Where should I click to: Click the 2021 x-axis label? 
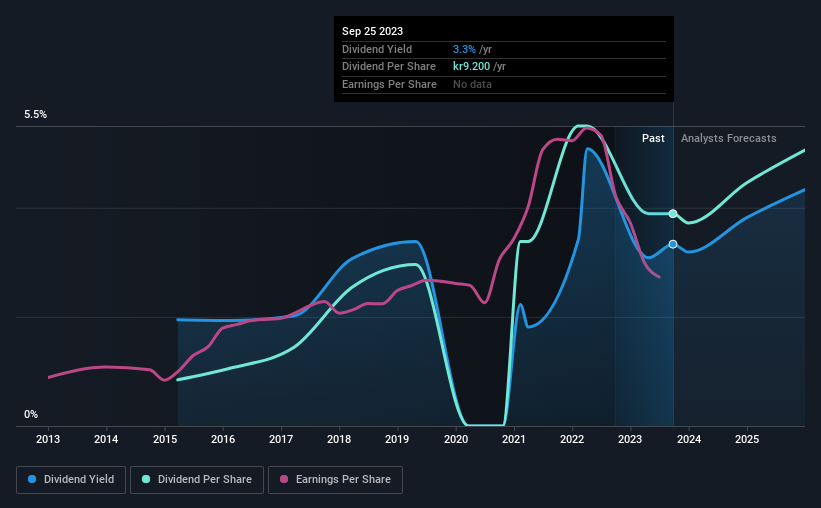click(x=514, y=439)
